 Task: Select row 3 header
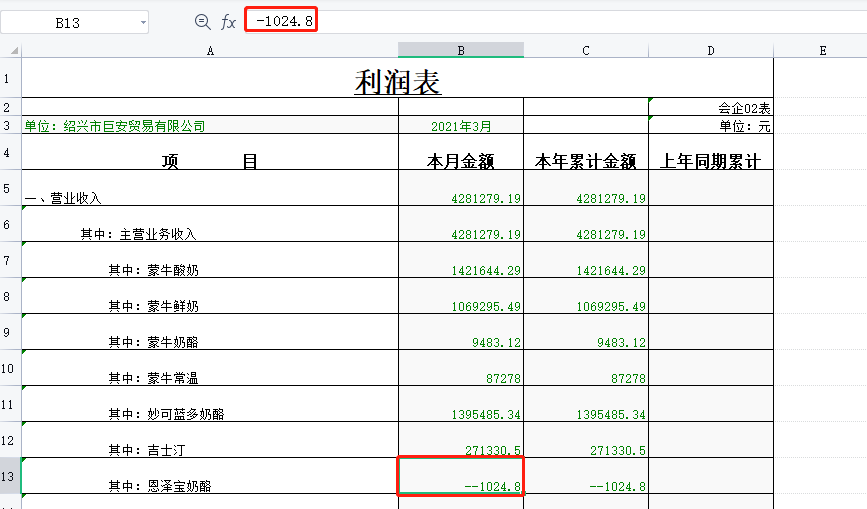click(x=11, y=125)
